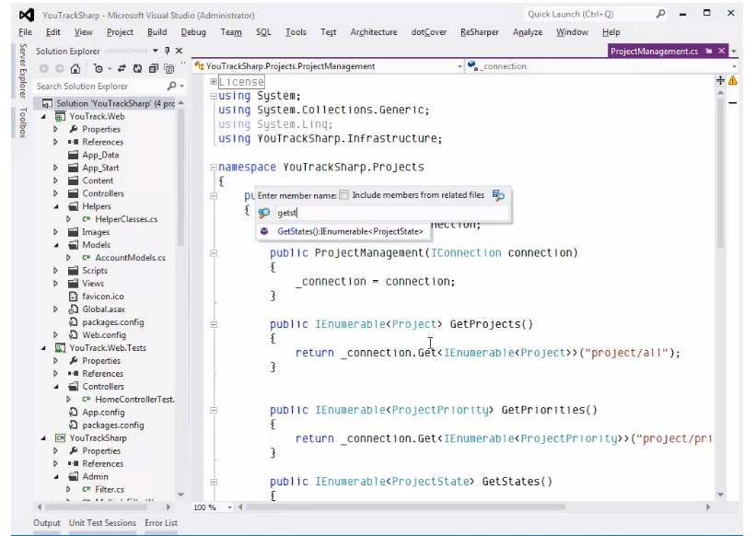Open the ReSharper menu
The image size is (756, 536).
tap(479, 32)
